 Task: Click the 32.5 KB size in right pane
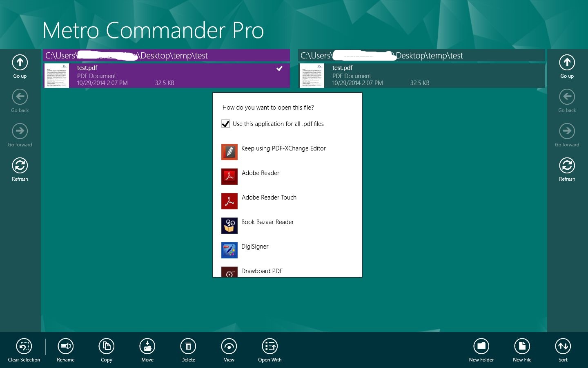coord(420,83)
